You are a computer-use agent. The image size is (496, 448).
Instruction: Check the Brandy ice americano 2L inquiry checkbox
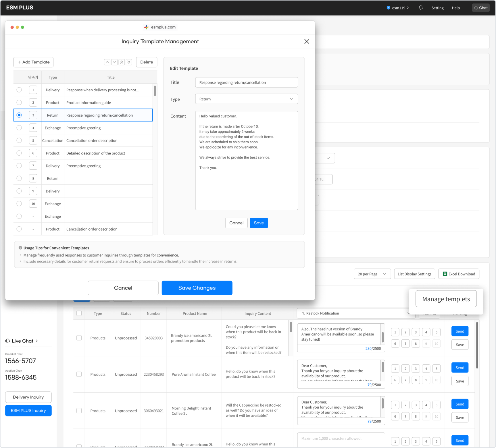point(79,338)
